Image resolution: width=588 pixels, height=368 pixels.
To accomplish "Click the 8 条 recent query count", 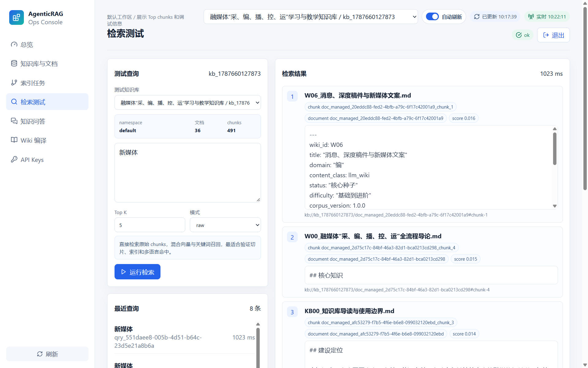I will [255, 308].
